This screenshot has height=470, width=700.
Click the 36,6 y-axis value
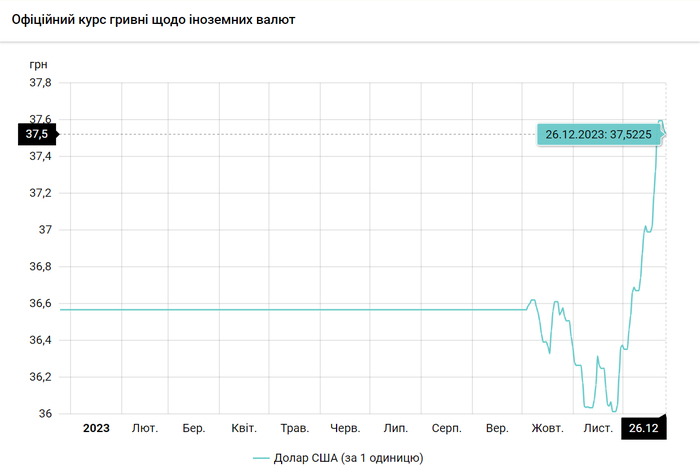click(x=38, y=304)
